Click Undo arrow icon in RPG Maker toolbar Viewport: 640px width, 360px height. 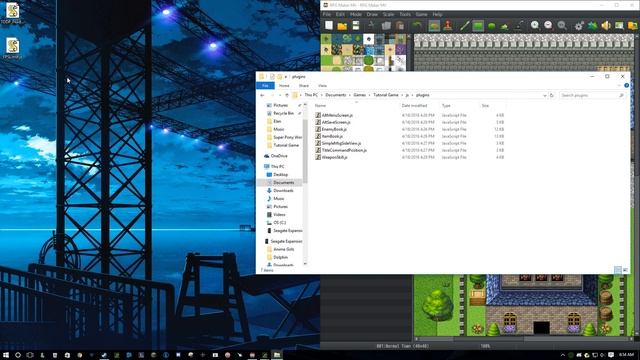pos(417,25)
